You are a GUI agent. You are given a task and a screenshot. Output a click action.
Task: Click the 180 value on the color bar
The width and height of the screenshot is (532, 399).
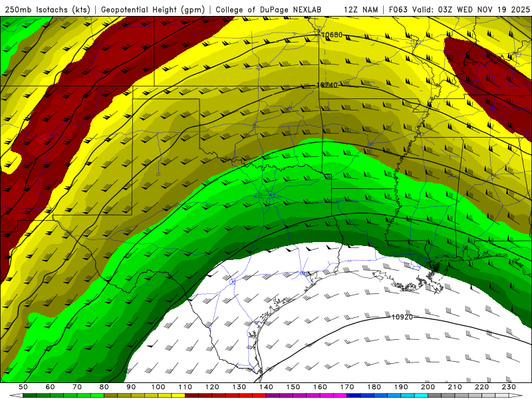tap(374, 387)
